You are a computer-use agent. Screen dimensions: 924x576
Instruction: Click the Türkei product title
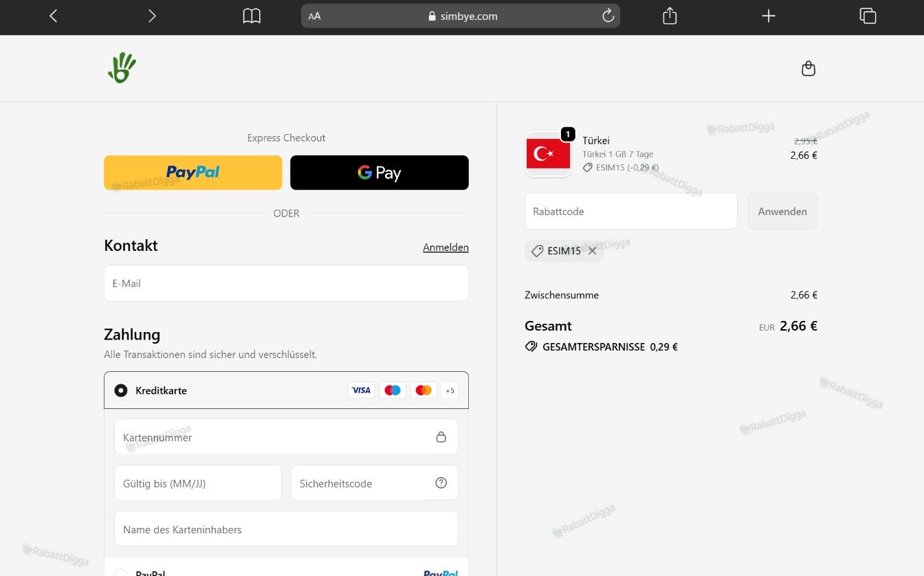tap(596, 140)
